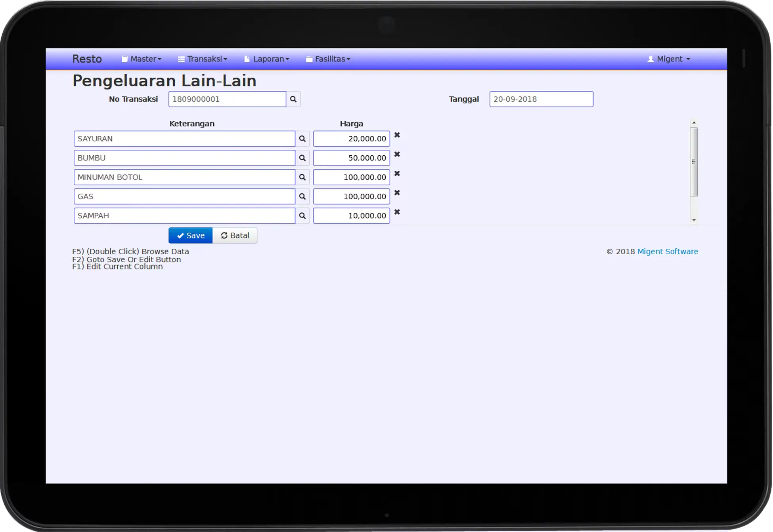Image resolution: width=773 pixels, height=532 pixels.
Task: Click the search icon beside BUMBU
Action: tap(302, 158)
